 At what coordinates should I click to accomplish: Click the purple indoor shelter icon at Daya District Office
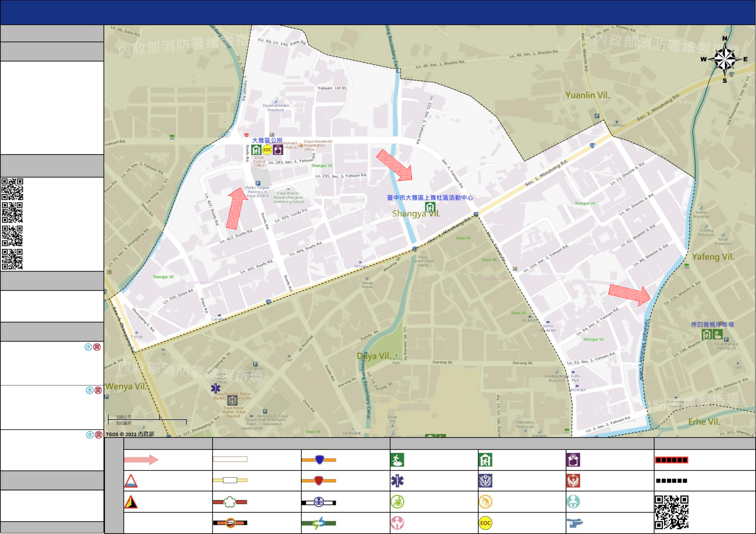(278, 150)
